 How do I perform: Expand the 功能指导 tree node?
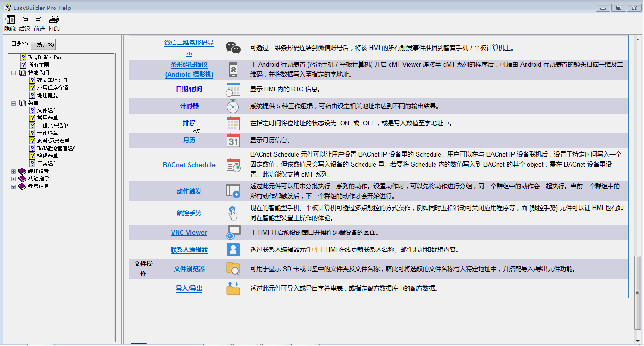13,178
